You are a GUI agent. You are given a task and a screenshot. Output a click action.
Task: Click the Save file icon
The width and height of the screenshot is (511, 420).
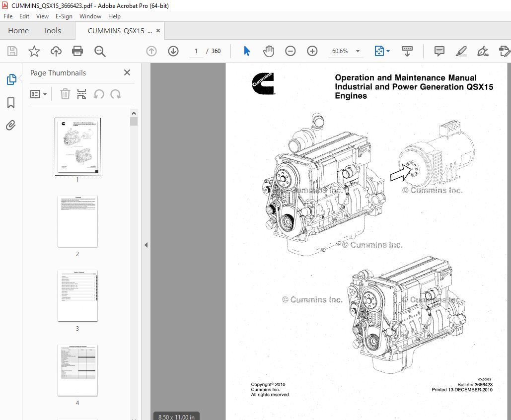coord(12,51)
